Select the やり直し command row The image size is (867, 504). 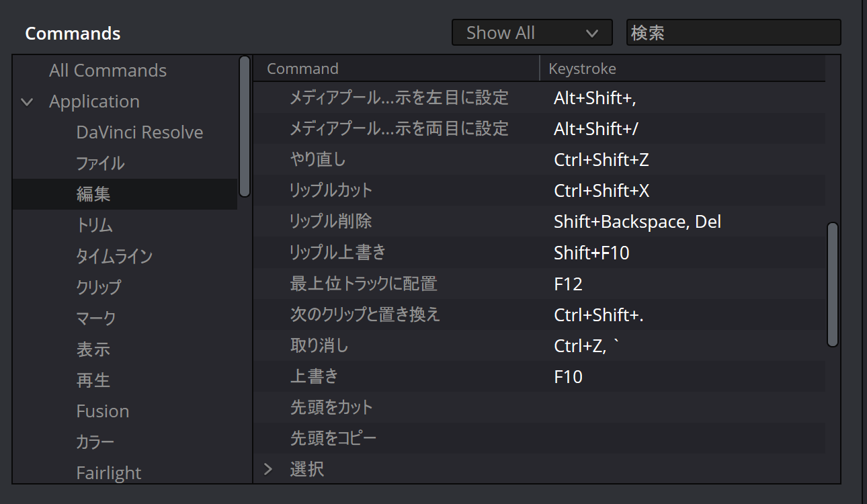(540, 159)
